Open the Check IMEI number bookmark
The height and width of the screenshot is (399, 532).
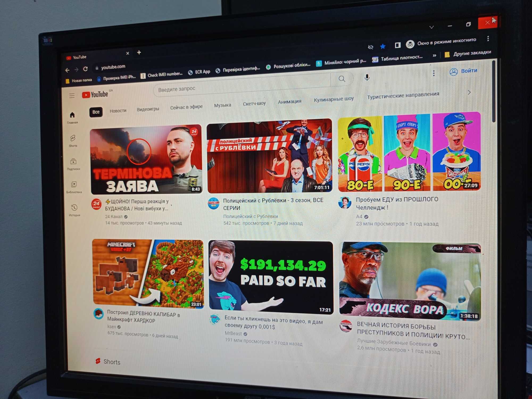(x=162, y=75)
